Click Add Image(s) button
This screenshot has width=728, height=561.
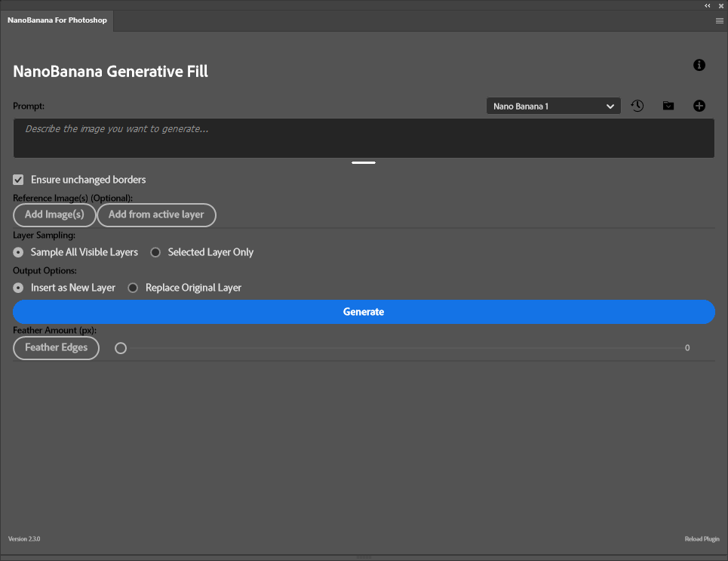point(54,214)
